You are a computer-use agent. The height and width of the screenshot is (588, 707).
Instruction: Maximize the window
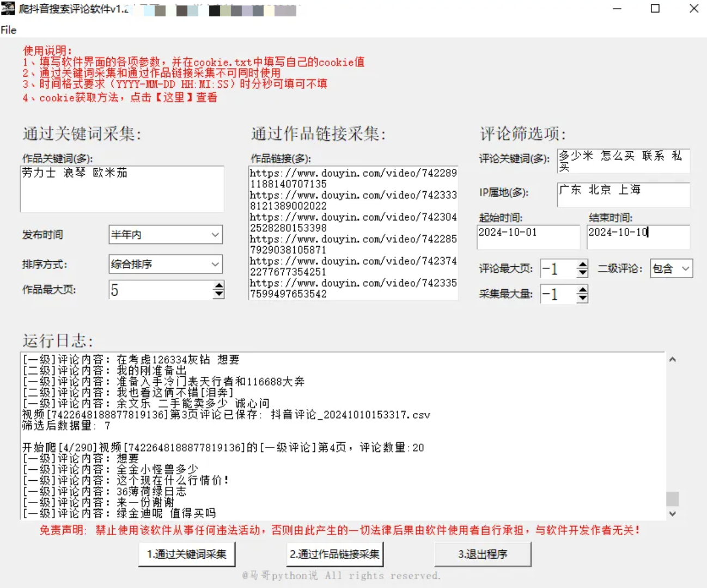pyautogui.click(x=655, y=8)
